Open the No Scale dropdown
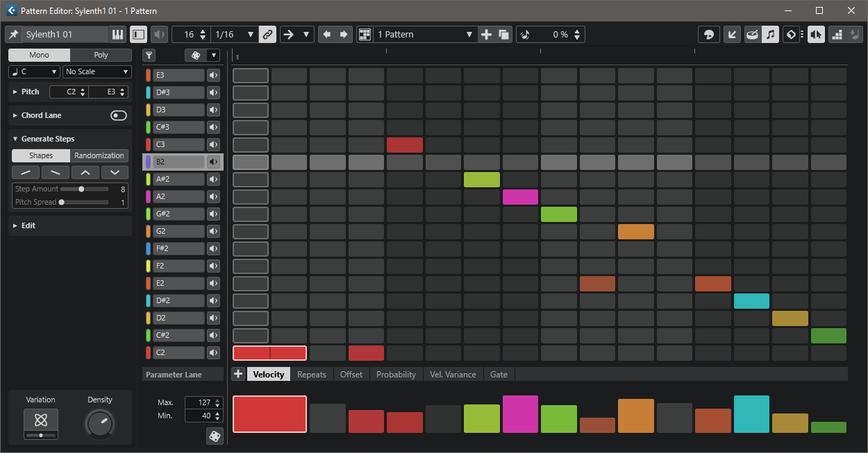This screenshot has height=453, width=868. 97,72
